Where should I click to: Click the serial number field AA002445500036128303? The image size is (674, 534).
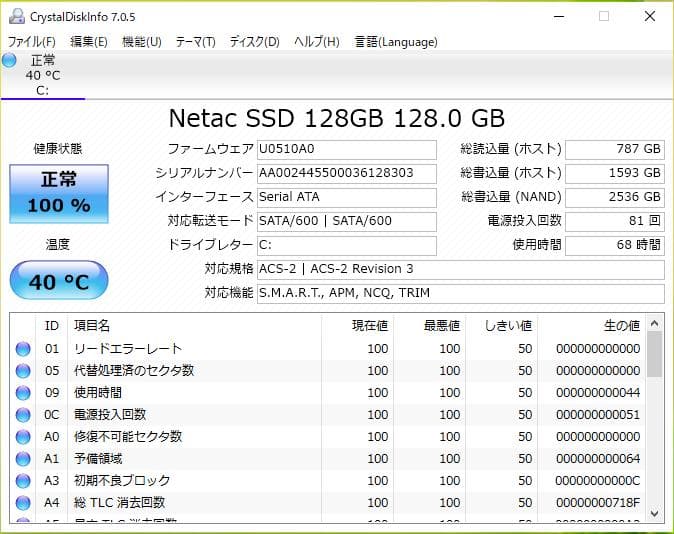point(347,173)
